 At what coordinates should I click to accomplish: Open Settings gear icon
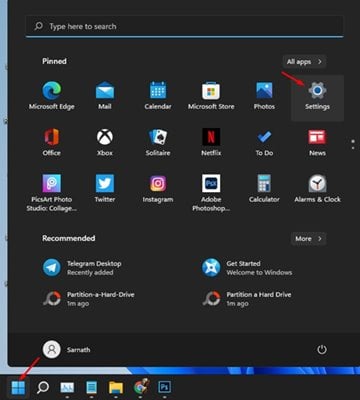(317, 91)
